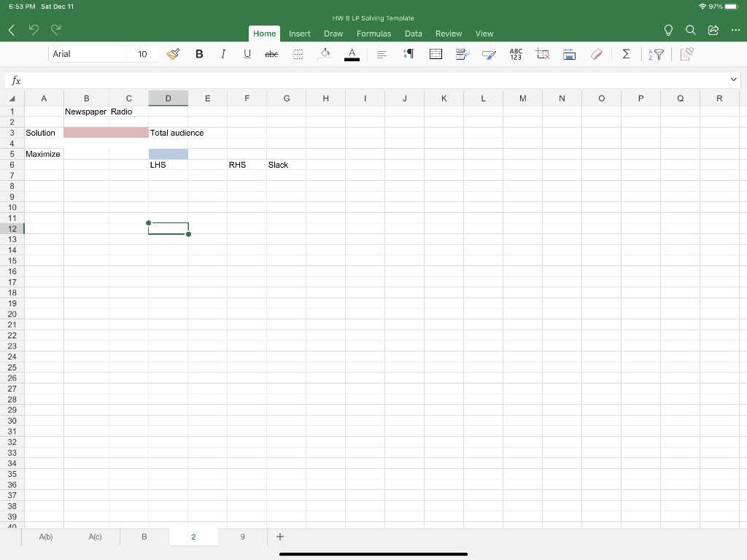Select the Radio cell
The height and width of the screenshot is (560, 747).
tap(128, 112)
